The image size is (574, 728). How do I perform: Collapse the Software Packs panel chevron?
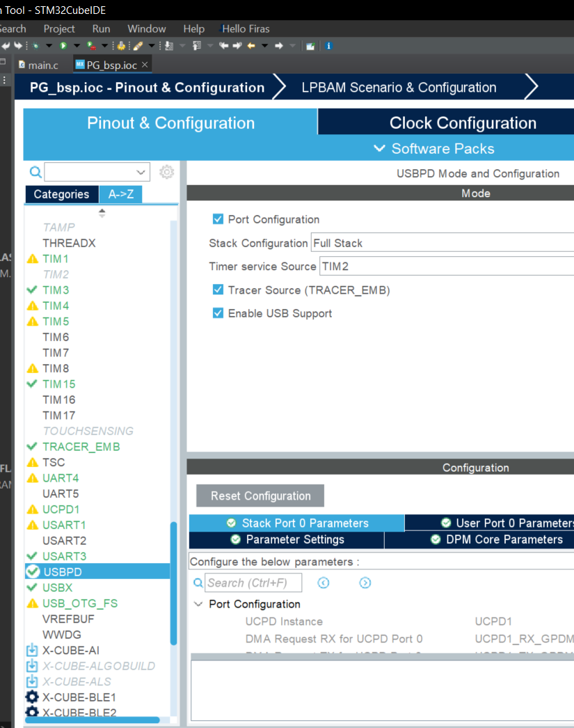coord(379,148)
